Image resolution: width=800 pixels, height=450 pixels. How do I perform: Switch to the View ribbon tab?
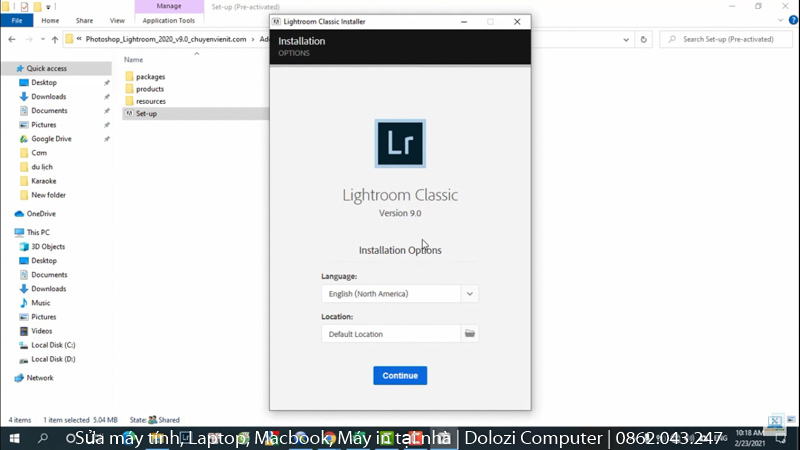tap(117, 20)
